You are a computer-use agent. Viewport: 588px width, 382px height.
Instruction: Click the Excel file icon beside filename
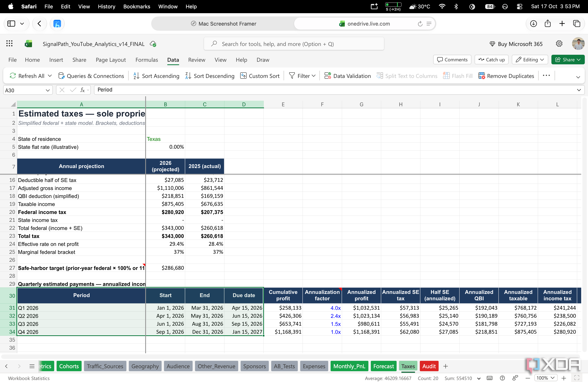(28, 44)
